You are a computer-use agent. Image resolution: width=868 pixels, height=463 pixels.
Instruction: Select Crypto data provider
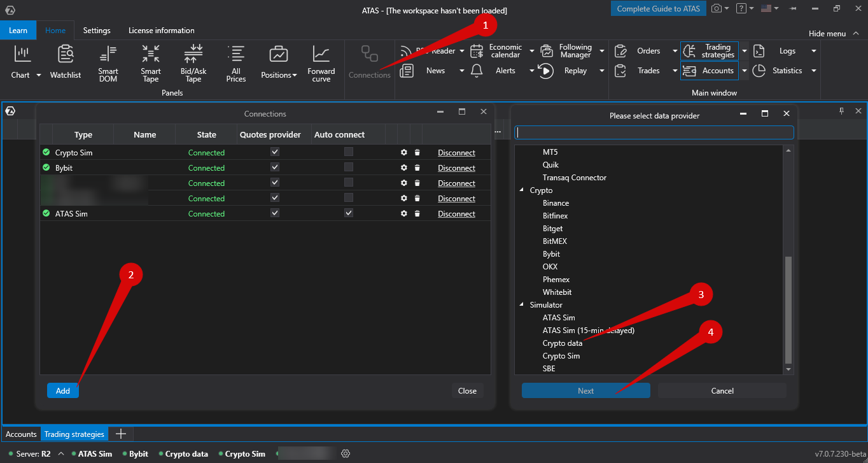[563, 343]
